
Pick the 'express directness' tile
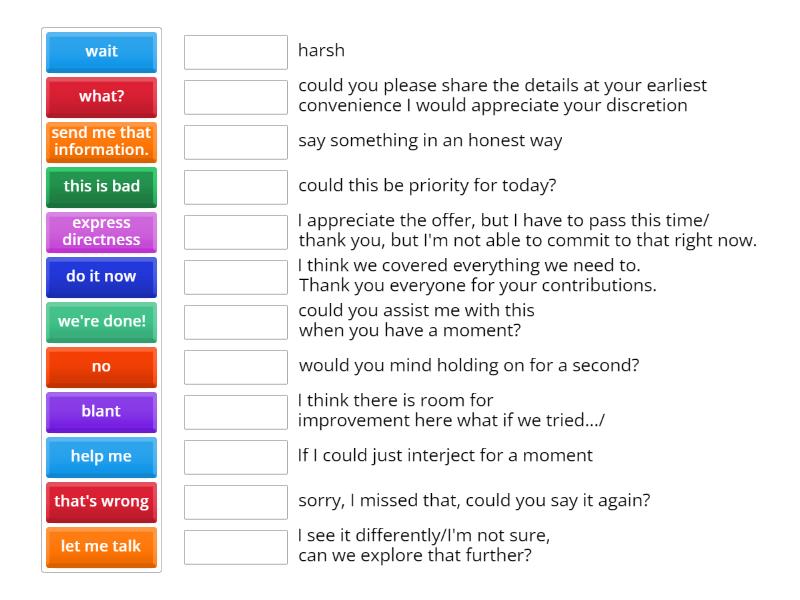click(100, 232)
